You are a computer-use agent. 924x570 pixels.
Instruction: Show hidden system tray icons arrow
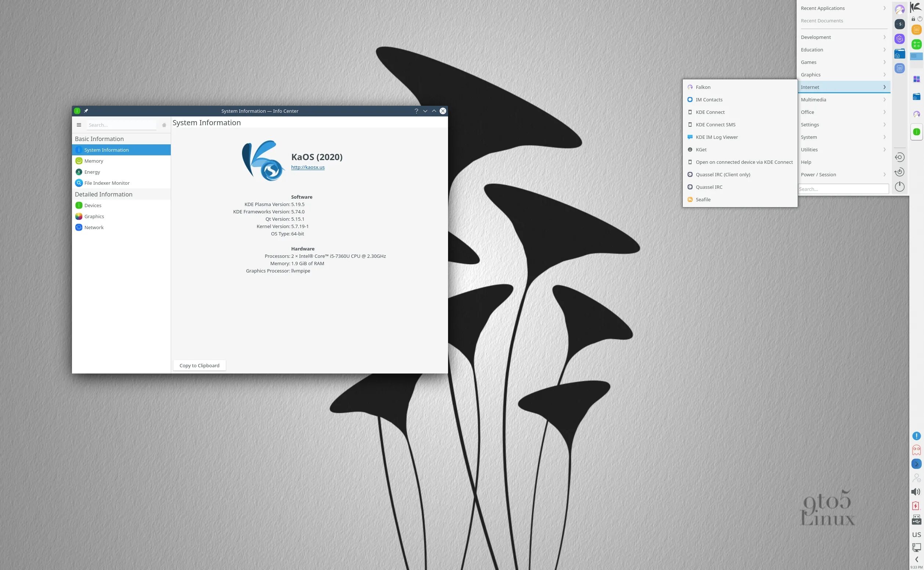click(916, 559)
